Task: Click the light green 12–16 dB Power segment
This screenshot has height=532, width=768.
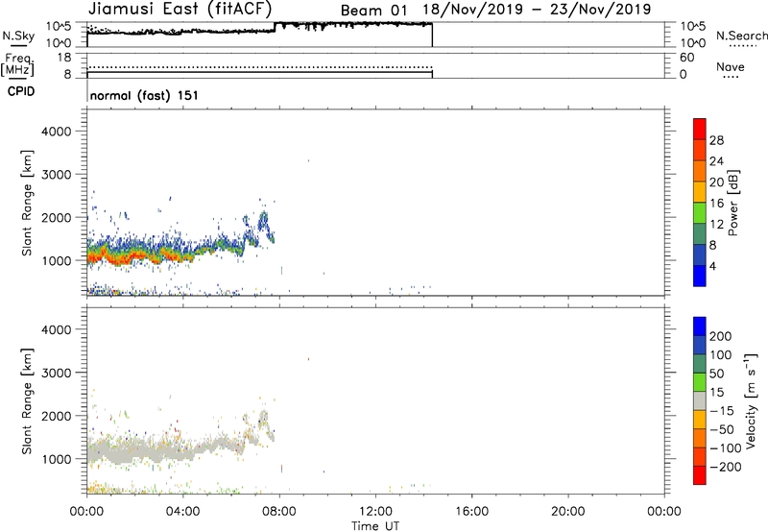Action: point(700,213)
